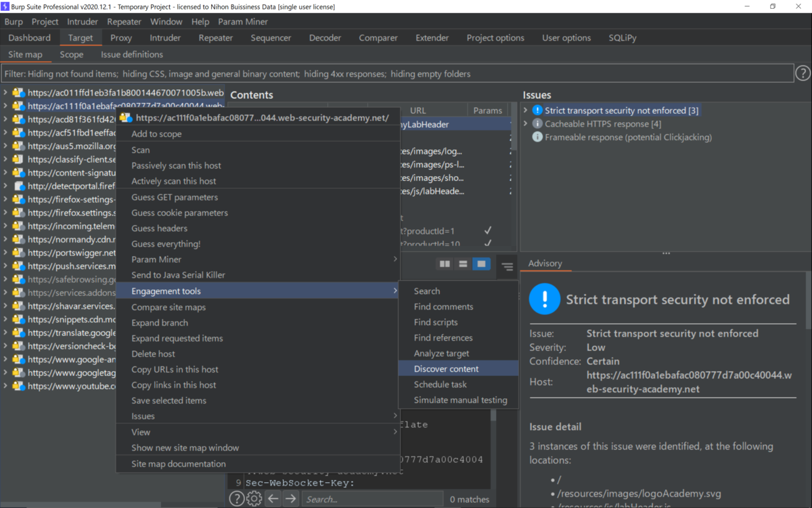
Task: Open Param Miner menu in menu bar
Action: [x=243, y=22]
